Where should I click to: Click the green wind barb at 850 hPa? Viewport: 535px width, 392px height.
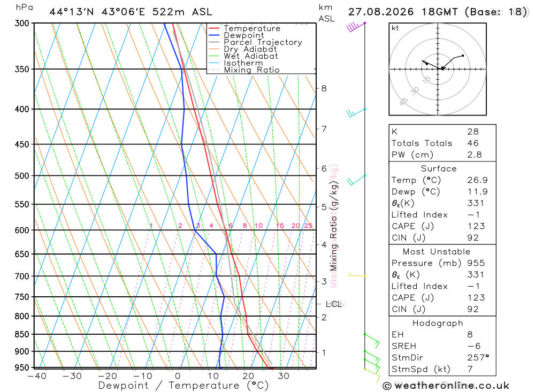372,341
